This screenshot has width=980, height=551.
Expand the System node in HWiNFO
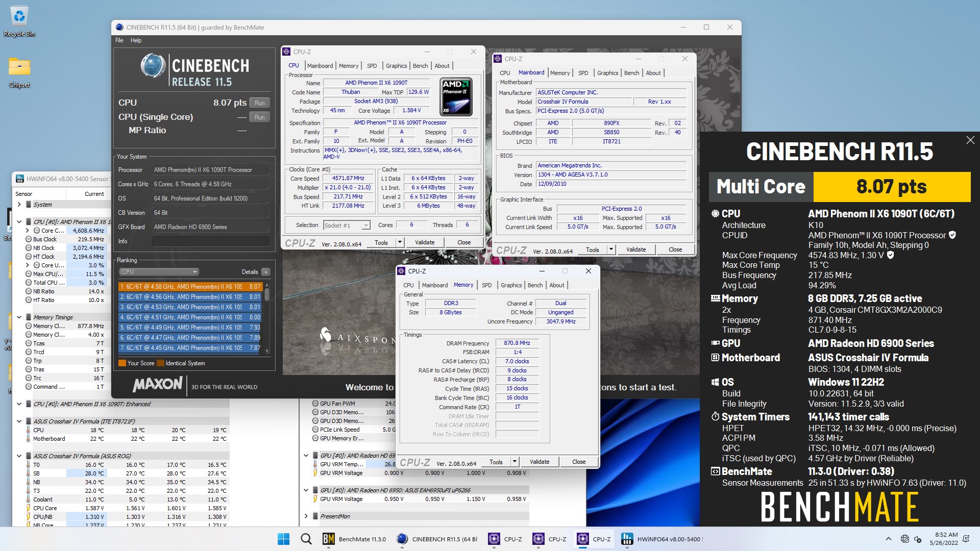tap(19, 205)
